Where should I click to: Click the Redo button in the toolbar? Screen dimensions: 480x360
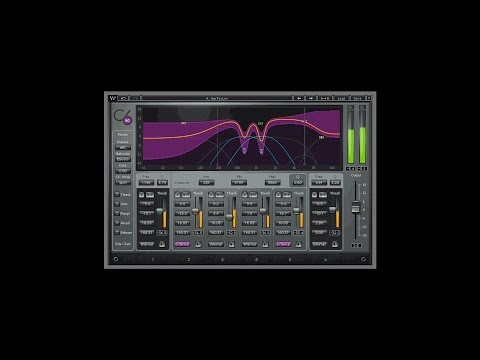click(136, 98)
